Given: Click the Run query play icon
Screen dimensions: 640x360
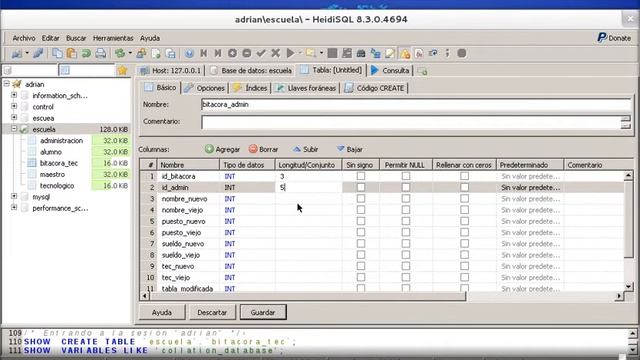Looking at the screenshot, I should pyautogui.click(x=290, y=53).
